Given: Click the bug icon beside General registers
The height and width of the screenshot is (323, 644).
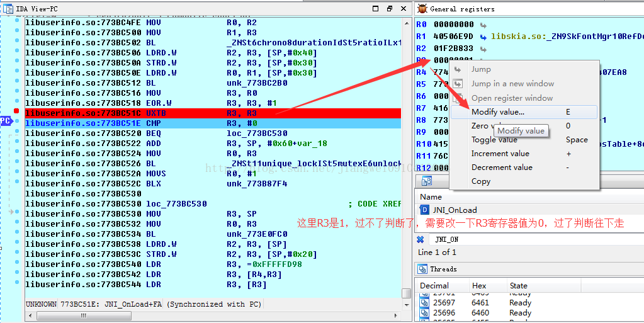Looking at the screenshot, I should [x=422, y=9].
